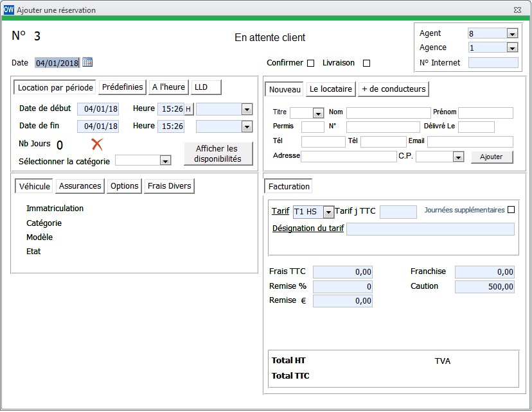The height and width of the screenshot is (412, 532).
Task: Expand Sélectionner la catégorie dropdown
Action: [165, 160]
